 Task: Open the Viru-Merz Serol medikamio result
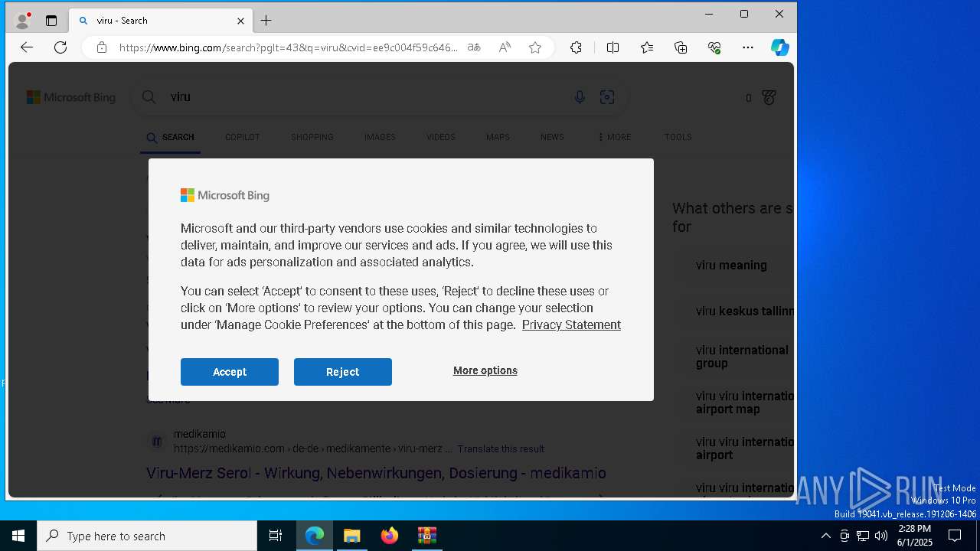click(376, 473)
